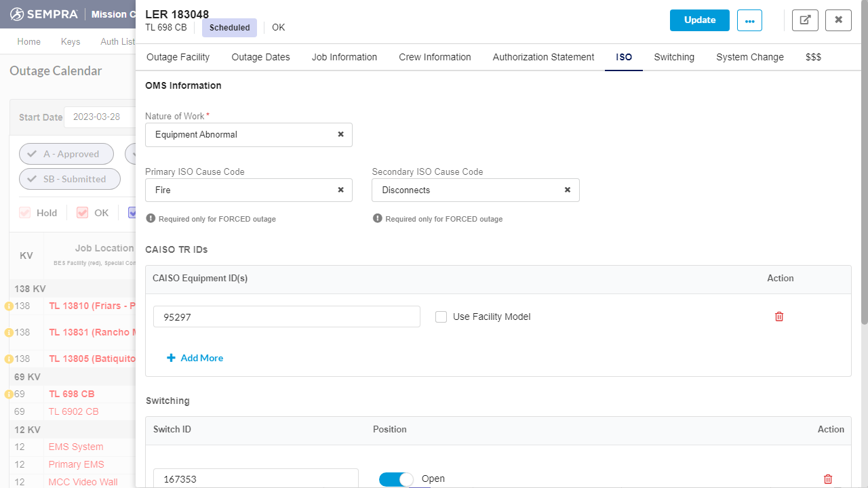Open the Secondary ISO Cause Code dropdown

(x=468, y=190)
